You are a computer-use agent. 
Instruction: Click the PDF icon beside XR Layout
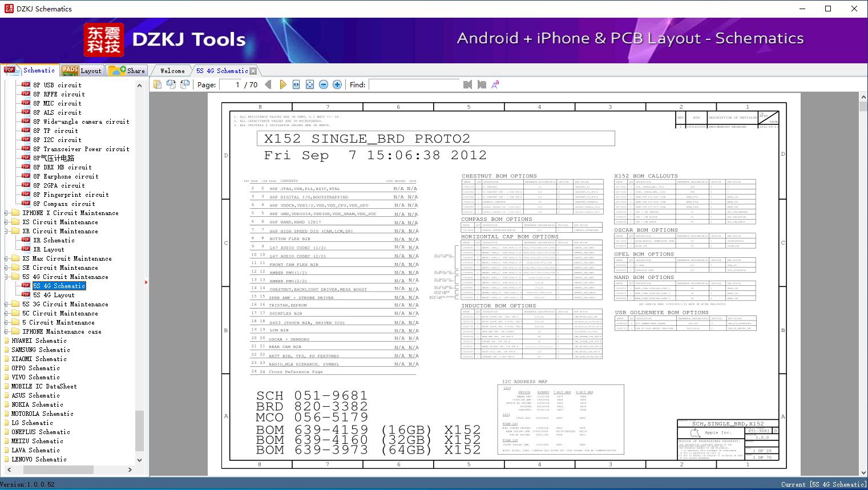26,249
